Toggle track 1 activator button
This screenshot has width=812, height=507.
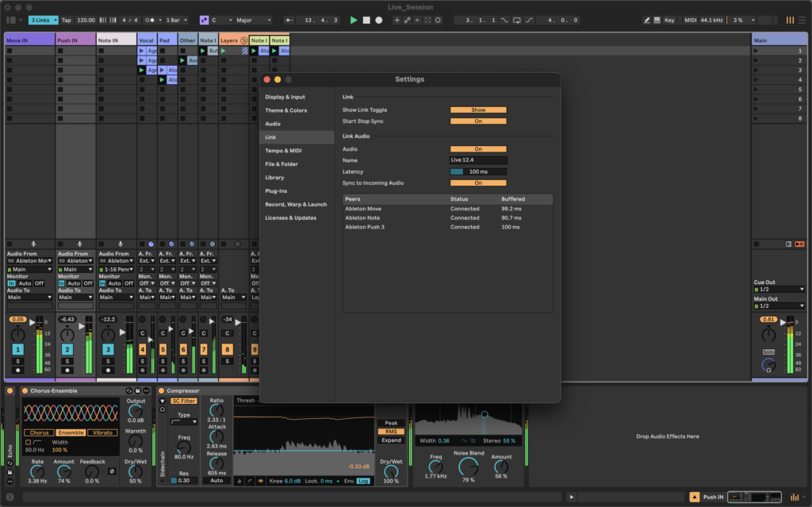click(17, 349)
